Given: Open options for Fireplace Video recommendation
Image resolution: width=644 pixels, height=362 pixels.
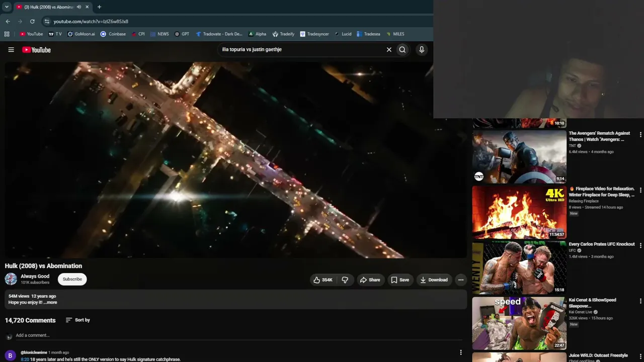Looking at the screenshot, I should (640, 190).
